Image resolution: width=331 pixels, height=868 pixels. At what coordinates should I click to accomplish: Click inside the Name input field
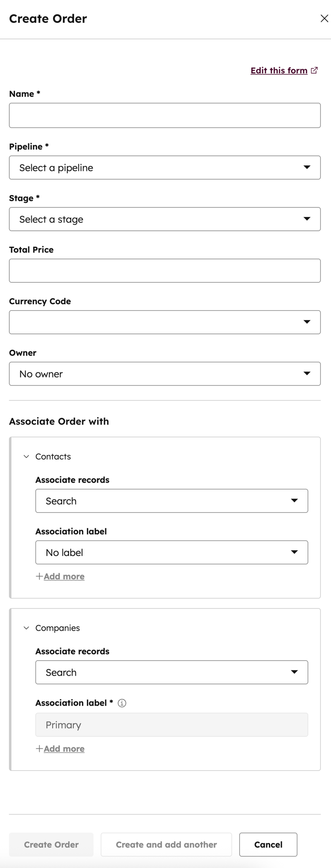pos(165,115)
